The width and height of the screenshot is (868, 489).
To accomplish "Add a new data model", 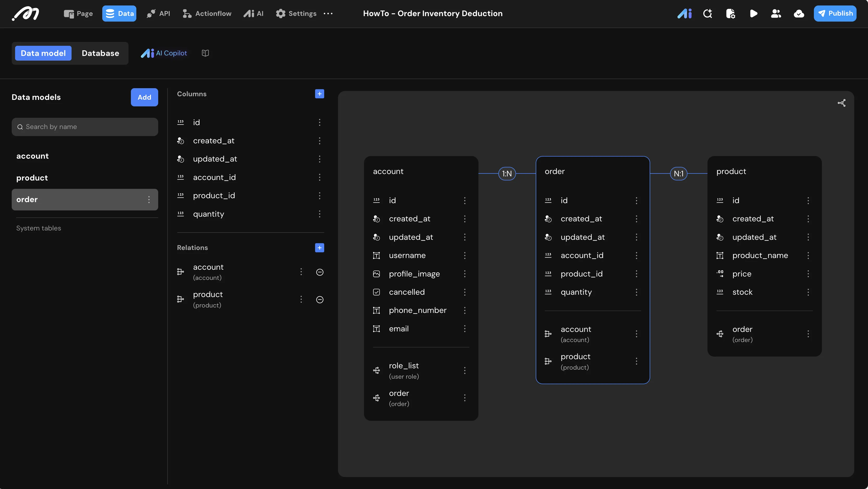I will click(x=144, y=97).
